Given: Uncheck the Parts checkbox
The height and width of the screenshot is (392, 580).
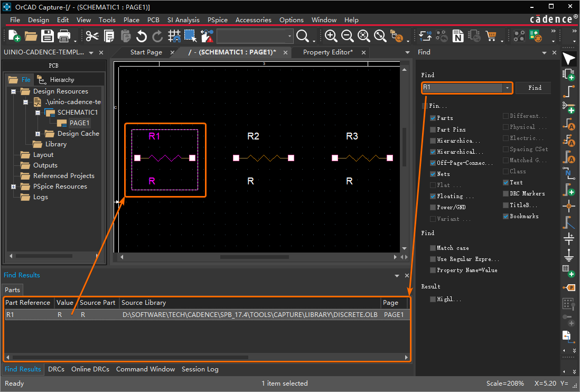Looking at the screenshot, I should 433,118.
